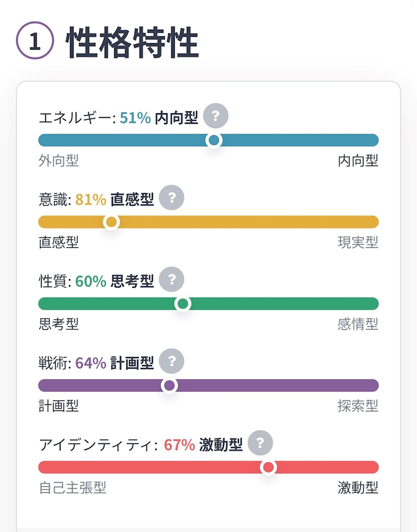
Task: Click the green 性質 slider handle
Action: (x=183, y=304)
